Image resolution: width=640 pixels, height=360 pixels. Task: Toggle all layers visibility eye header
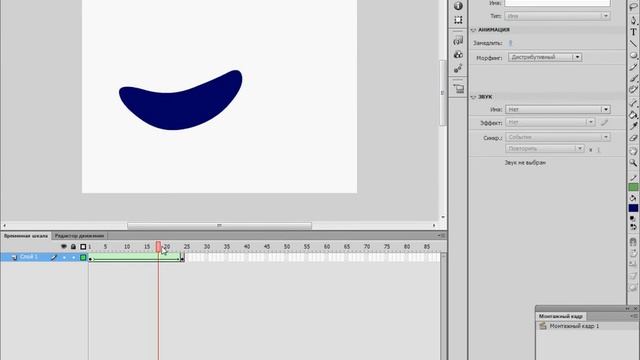pyautogui.click(x=64, y=247)
